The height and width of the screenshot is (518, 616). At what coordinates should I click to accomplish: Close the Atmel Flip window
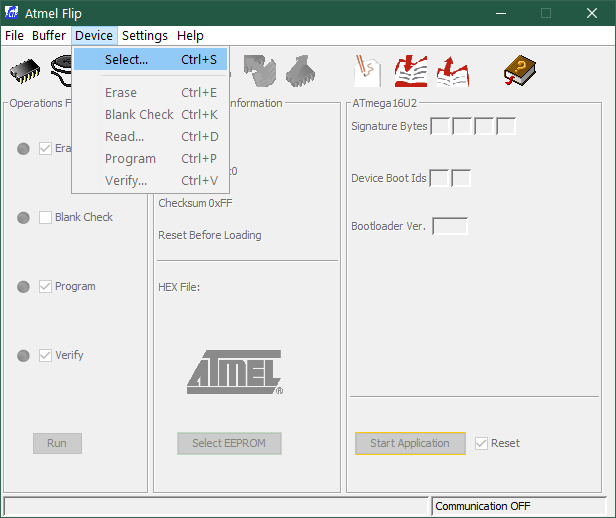tap(592, 13)
